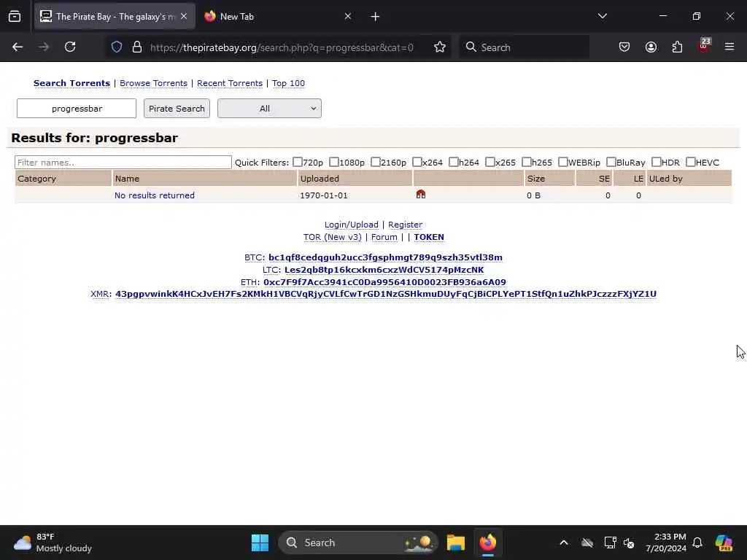Open the weather widget showing 83°F
The image size is (747, 560).
pos(53,542)
